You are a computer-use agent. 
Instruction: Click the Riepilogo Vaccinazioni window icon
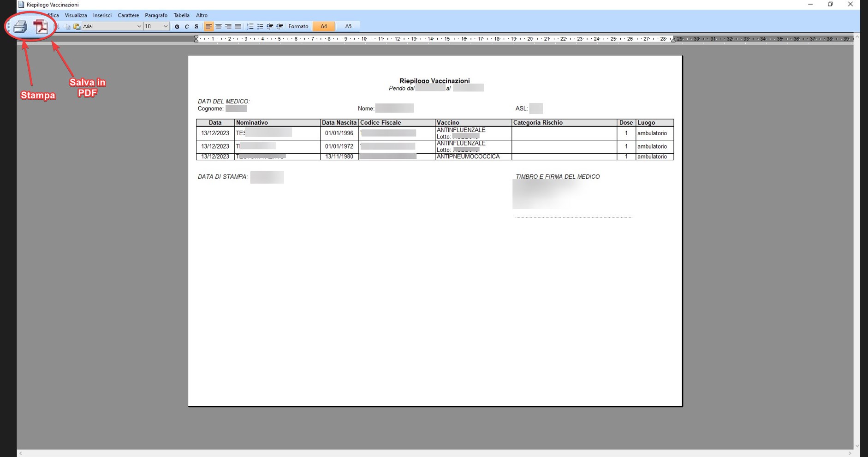coord(21,5)
